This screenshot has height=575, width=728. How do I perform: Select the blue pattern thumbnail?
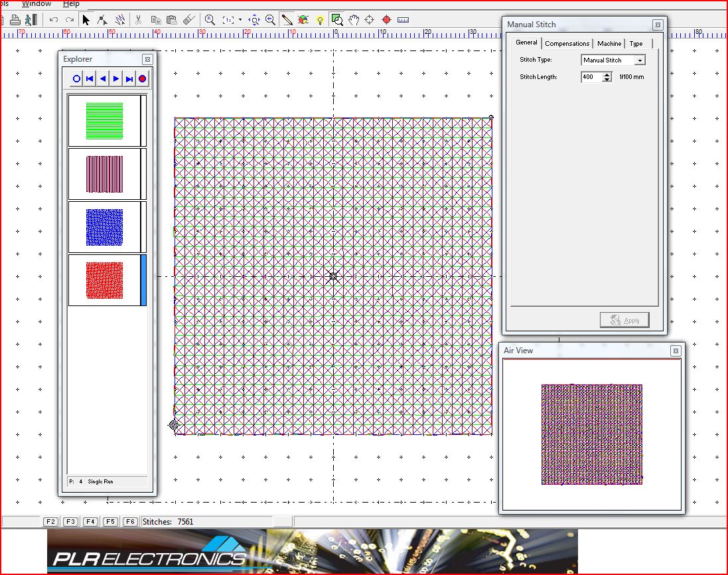[104, 227]
